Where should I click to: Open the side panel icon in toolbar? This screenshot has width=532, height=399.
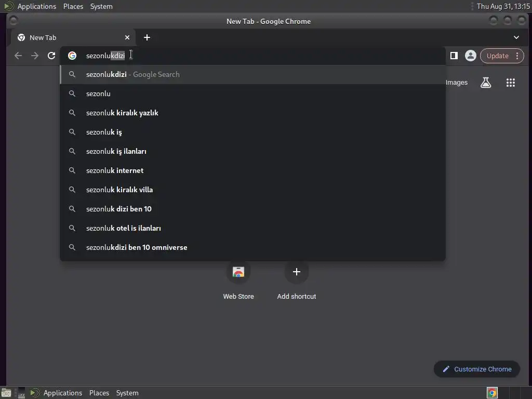[x=454, y=56]
